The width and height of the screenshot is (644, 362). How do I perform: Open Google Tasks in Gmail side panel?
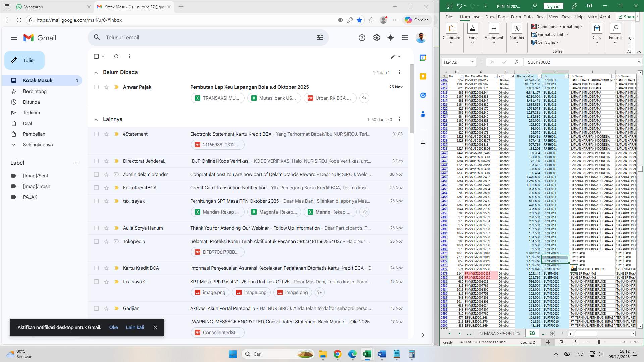[423, 96]
